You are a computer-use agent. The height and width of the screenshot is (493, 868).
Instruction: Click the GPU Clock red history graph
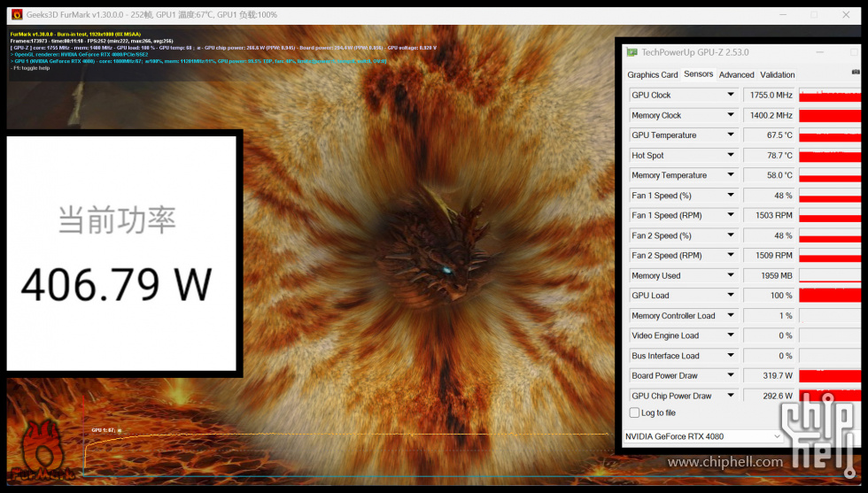click(830, 96)
